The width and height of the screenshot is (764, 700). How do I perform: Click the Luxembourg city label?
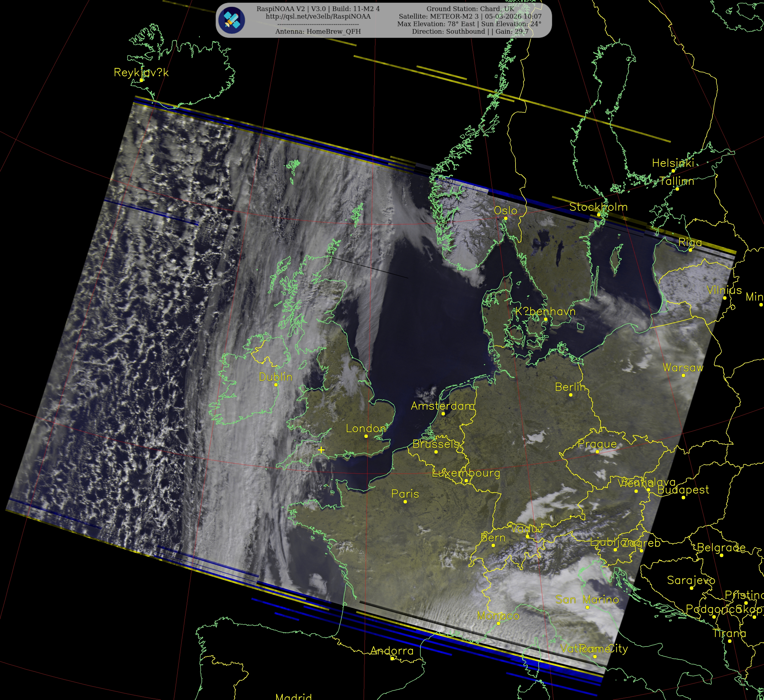(466, 473)
